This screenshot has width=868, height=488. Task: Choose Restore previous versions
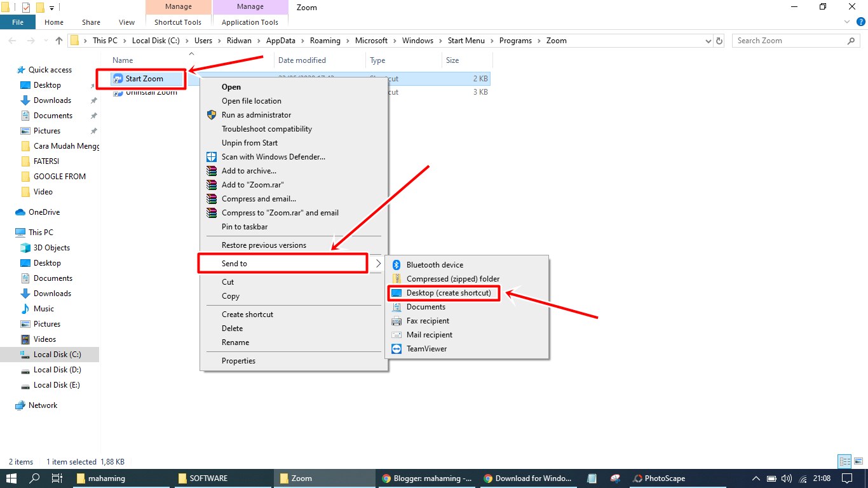pos(264,245)
